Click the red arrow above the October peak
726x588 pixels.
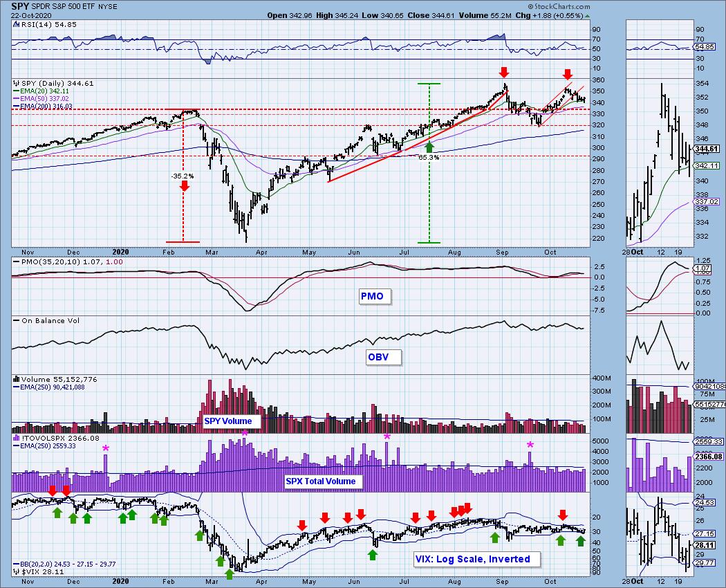click(x=568, y=74)
